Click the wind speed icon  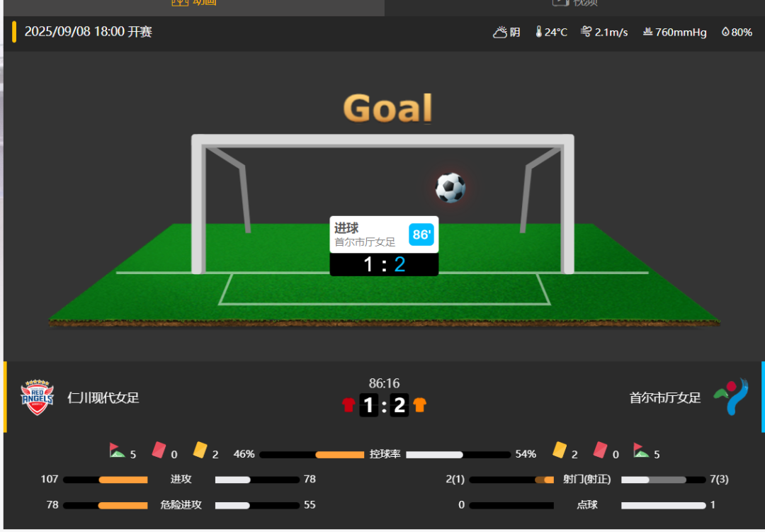(x=586, y=32)
